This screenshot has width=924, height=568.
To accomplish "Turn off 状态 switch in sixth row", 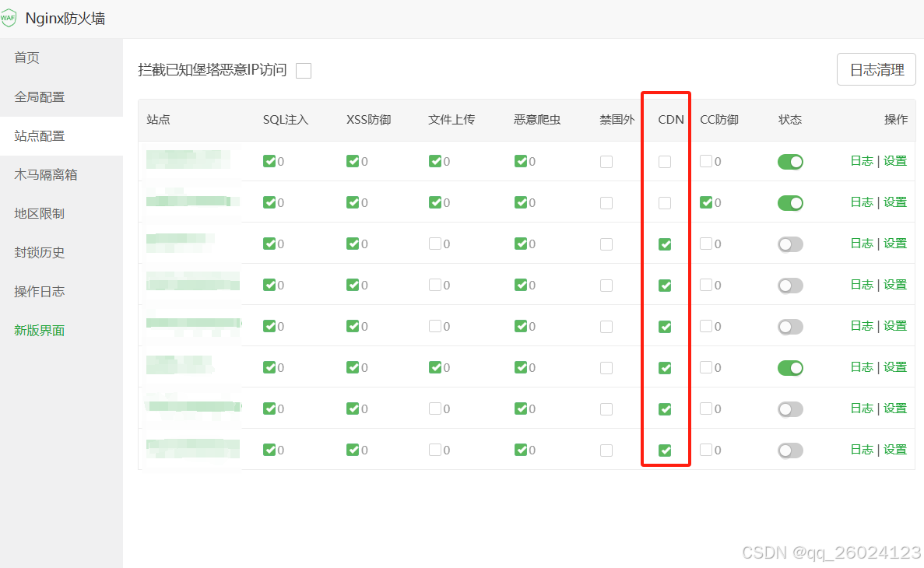I will pos(790,368).
